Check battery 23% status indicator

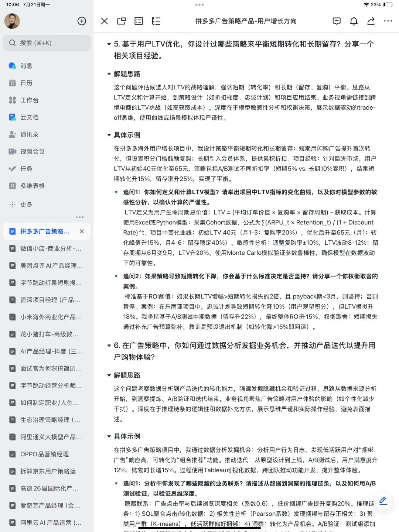pyautogui.click(x=382, y=5)
